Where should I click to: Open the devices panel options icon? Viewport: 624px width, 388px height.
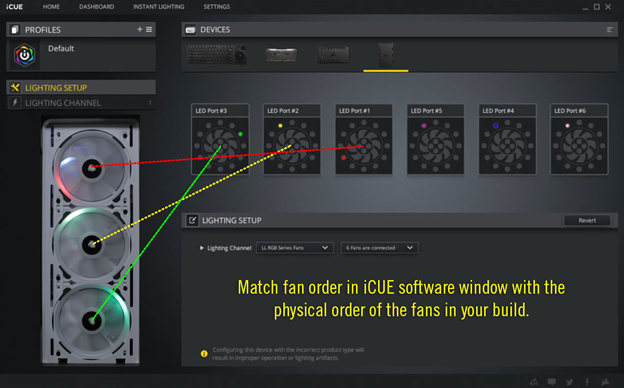tap(609, 30)
